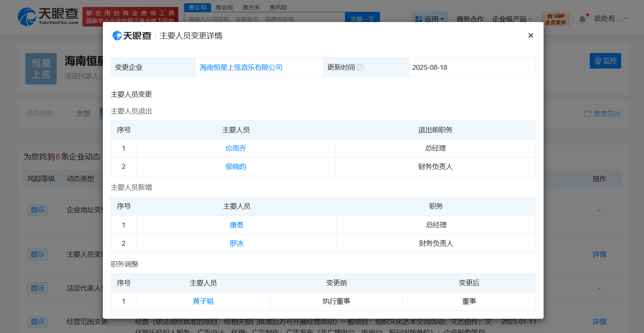
Task: Open the user account dropdown 此处有…
Action: tap(610, 19)
